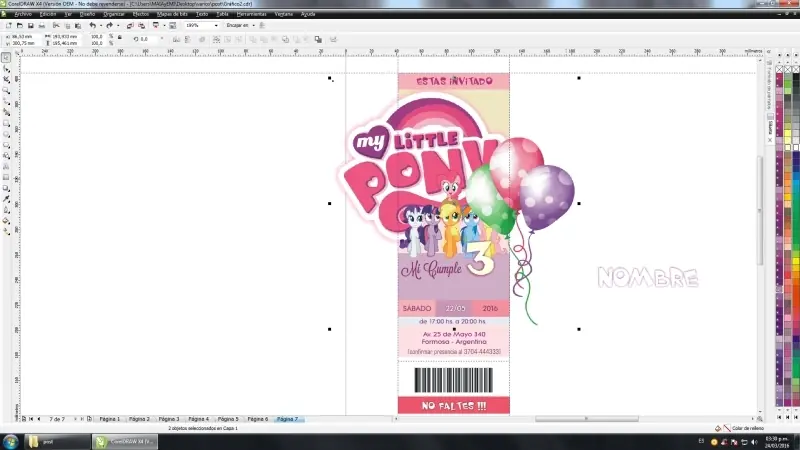Screen dimensions: 800x450
Task: Open the Texto menu
Action: click(202, 14)
